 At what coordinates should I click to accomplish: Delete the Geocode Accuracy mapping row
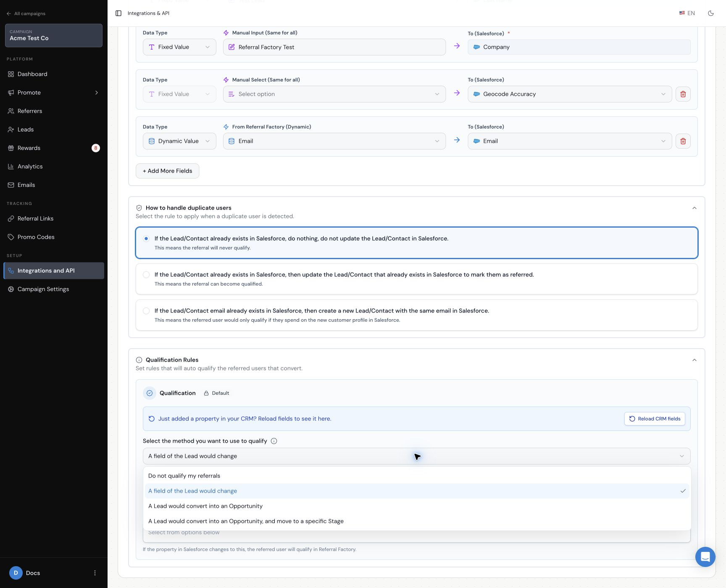pyautogui.click(x=683, y=94)
